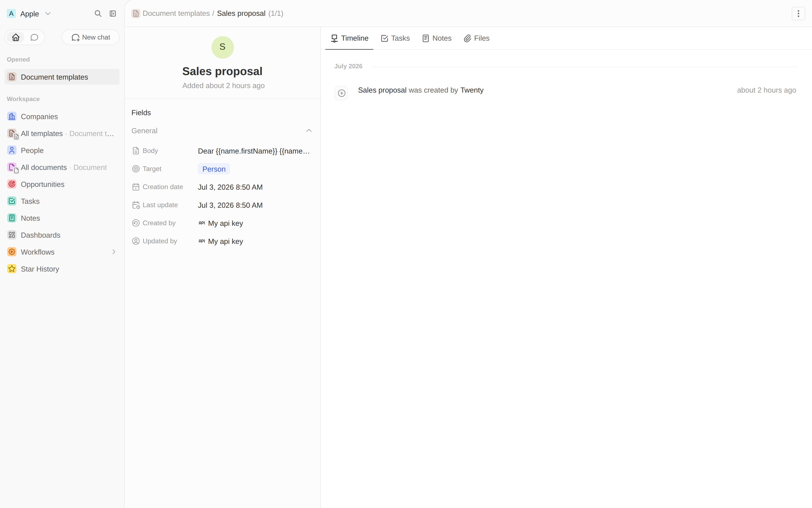Click Created by My api key value

(x=221, y=224)
